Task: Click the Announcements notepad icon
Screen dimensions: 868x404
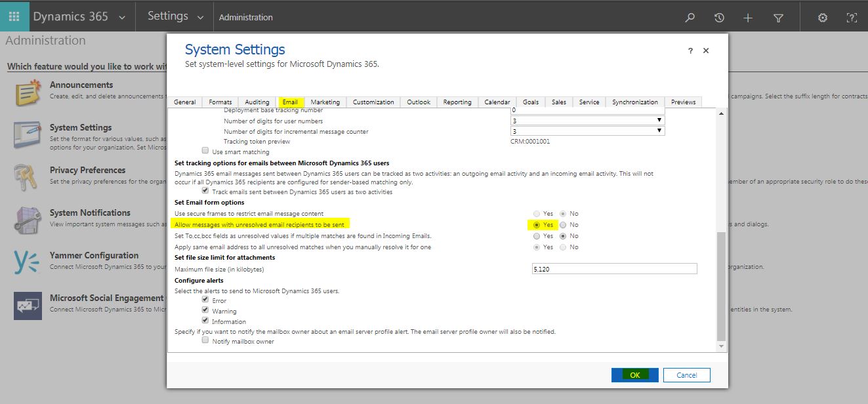Action: 28,93
